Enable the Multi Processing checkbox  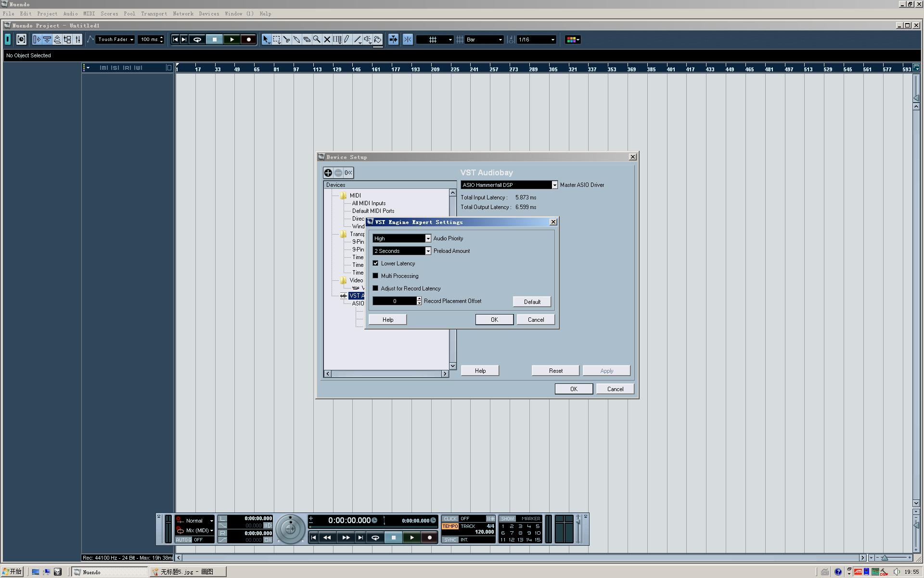tap(376, 276)
